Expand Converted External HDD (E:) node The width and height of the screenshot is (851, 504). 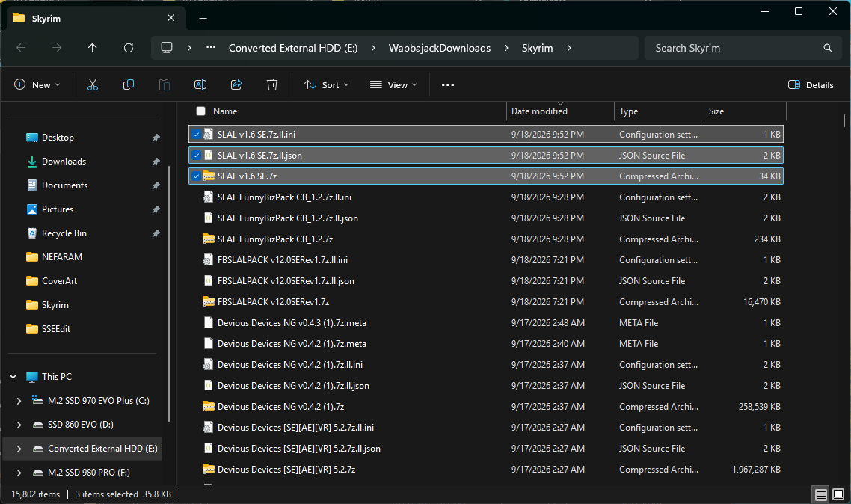(x=19, y=449)
